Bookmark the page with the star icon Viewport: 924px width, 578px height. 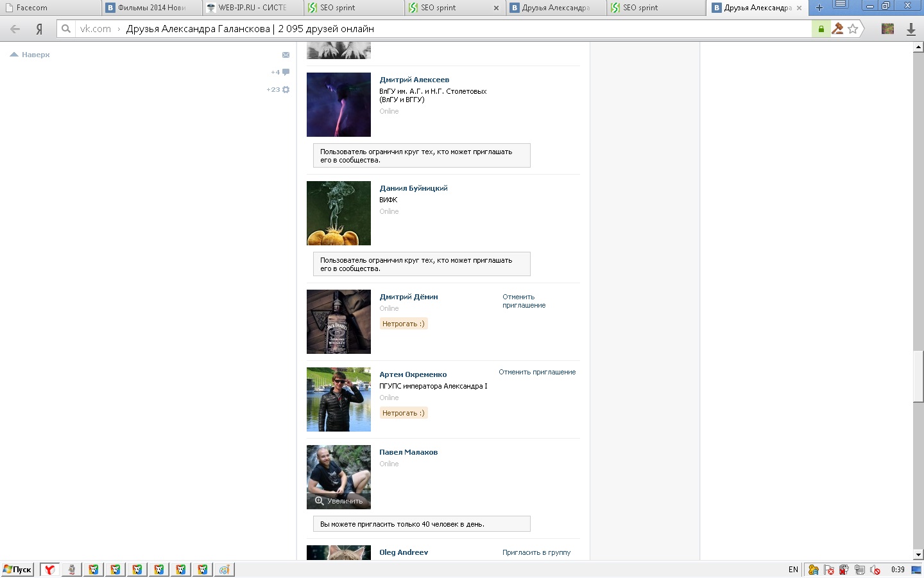click(x=853, y=28)
